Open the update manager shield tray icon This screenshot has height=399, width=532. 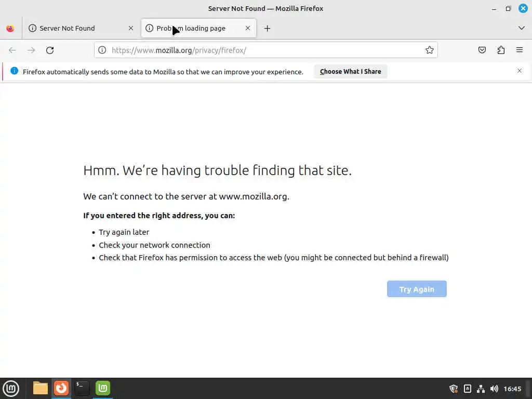[x=454, y=389]
